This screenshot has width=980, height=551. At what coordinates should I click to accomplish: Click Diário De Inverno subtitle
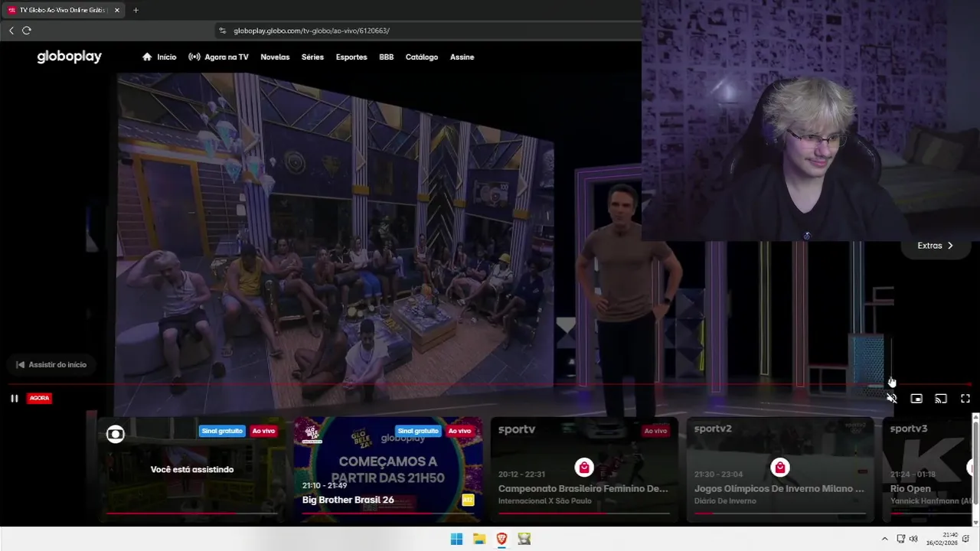(x=725, y=501)
